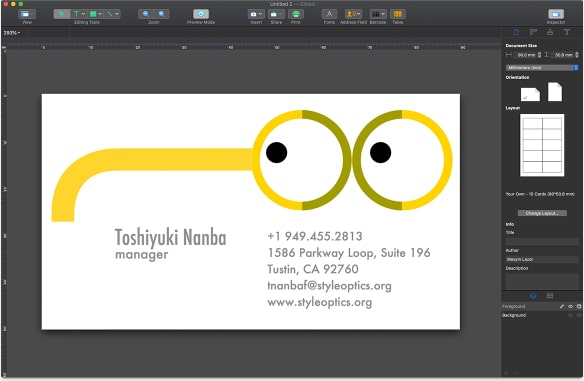Choose landscape orientation thumbnail
Viewport: 584px width, 381px height.
click(530, 94)
